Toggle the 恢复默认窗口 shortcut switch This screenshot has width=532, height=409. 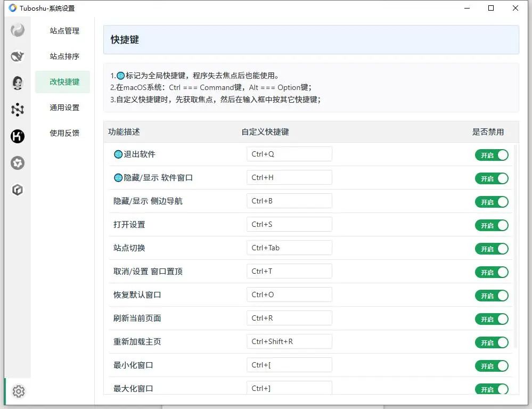[x=492, y=296]
